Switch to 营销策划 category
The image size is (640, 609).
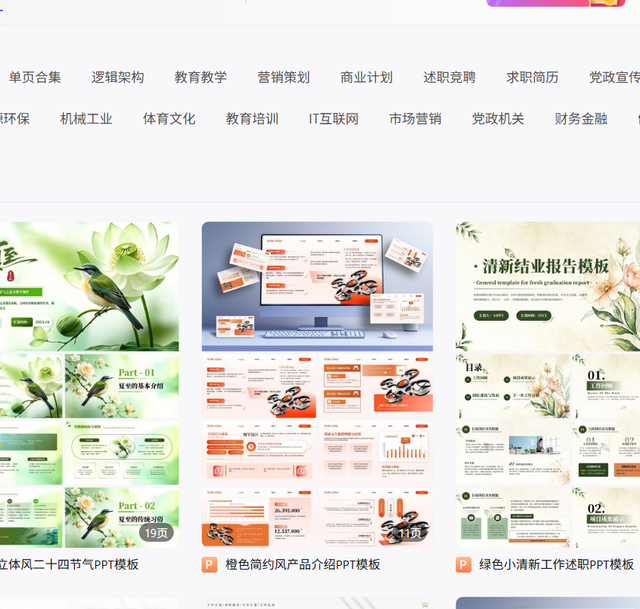tap(284, 77)
